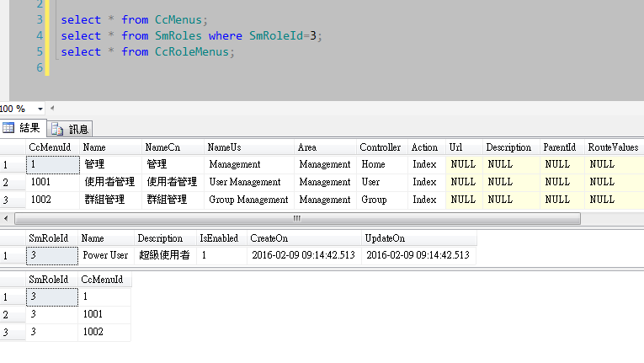Click the User Management NameUs cell
This screenshot has width=644, height=363.
pos(249,182)
